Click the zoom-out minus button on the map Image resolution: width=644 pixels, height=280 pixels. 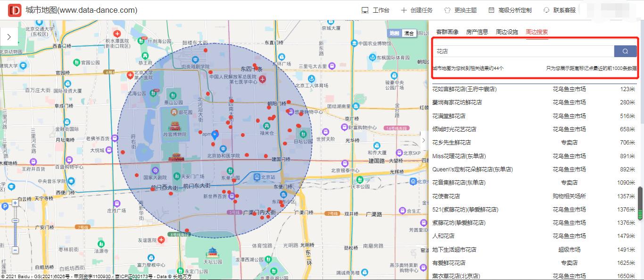15,249
